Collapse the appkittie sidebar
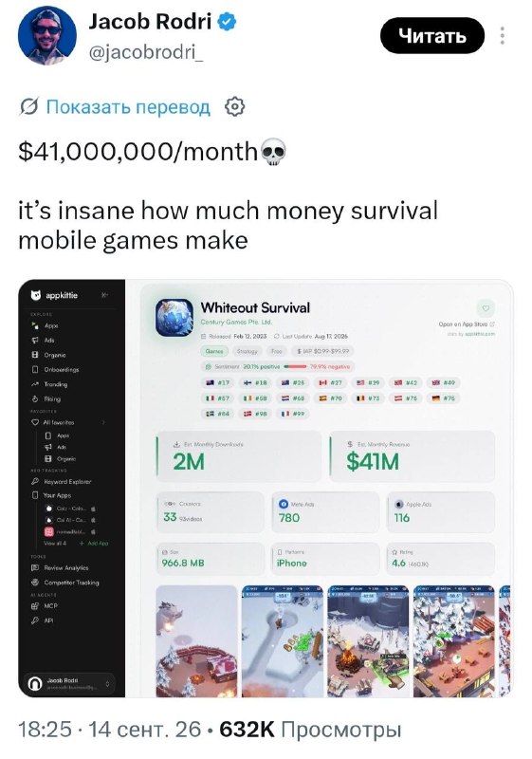The width and height of the screenshot is (532, 759). click(105, 295)
